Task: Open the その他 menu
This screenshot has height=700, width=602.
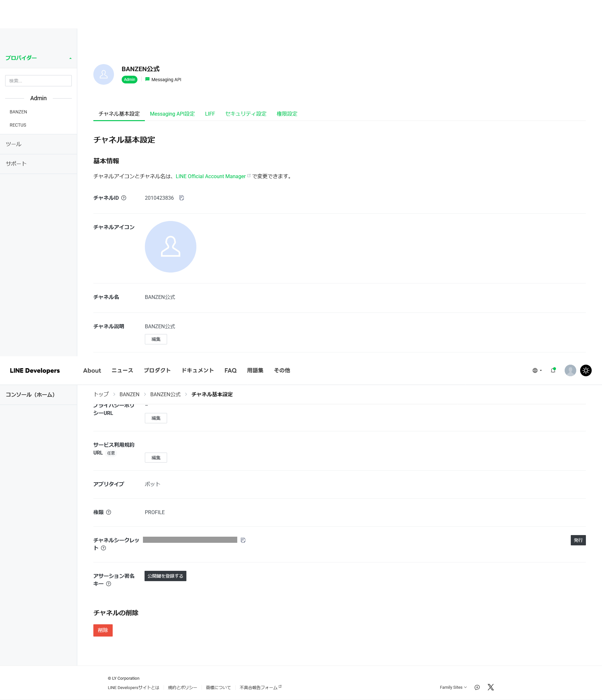Action: (282, 370)
